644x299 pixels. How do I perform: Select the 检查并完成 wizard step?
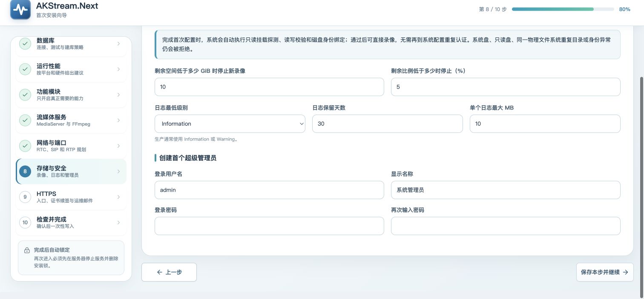click(71, 222)
